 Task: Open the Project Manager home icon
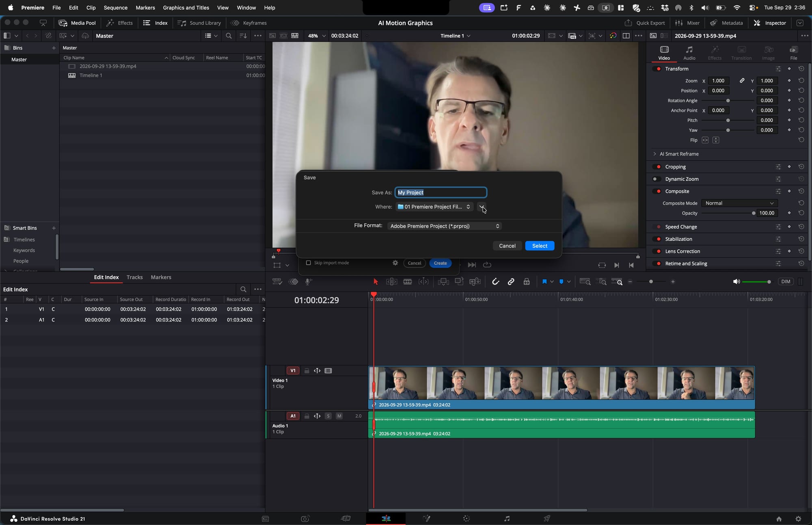pyautogui.click(x=779, y=519)
